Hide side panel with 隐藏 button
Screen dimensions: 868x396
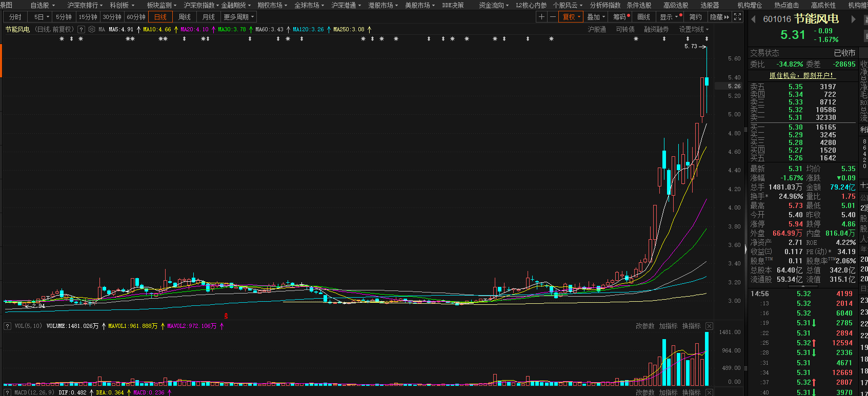point(719,17)
